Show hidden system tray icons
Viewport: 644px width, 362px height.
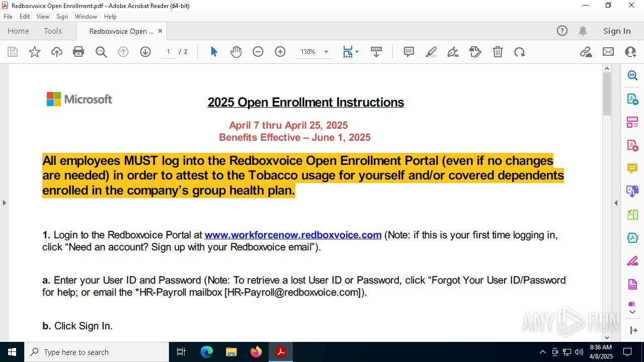click(x=542, y=352)
